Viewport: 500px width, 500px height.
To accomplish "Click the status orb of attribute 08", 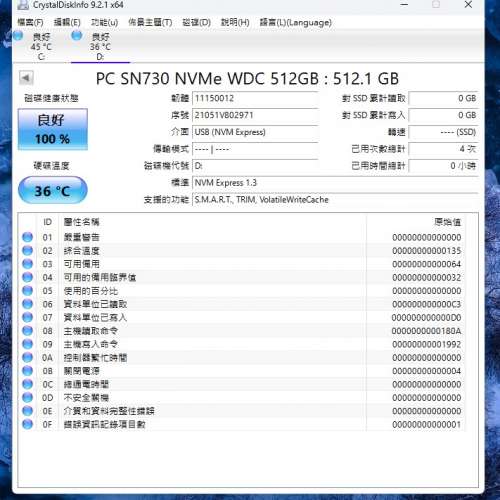I will point(28,331).
